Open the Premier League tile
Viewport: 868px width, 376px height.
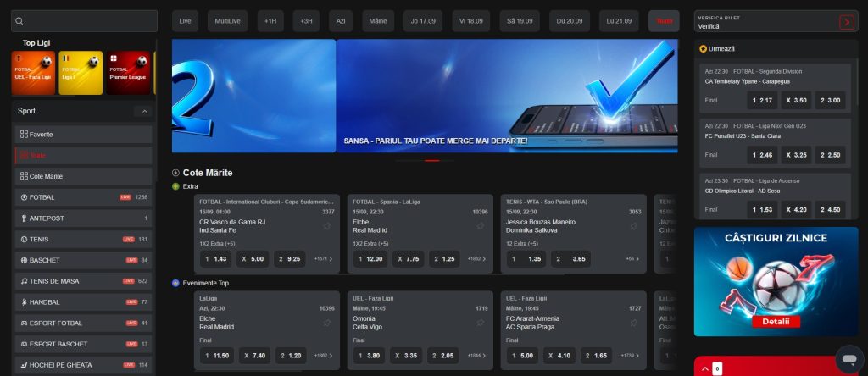[x=128, y=73]
